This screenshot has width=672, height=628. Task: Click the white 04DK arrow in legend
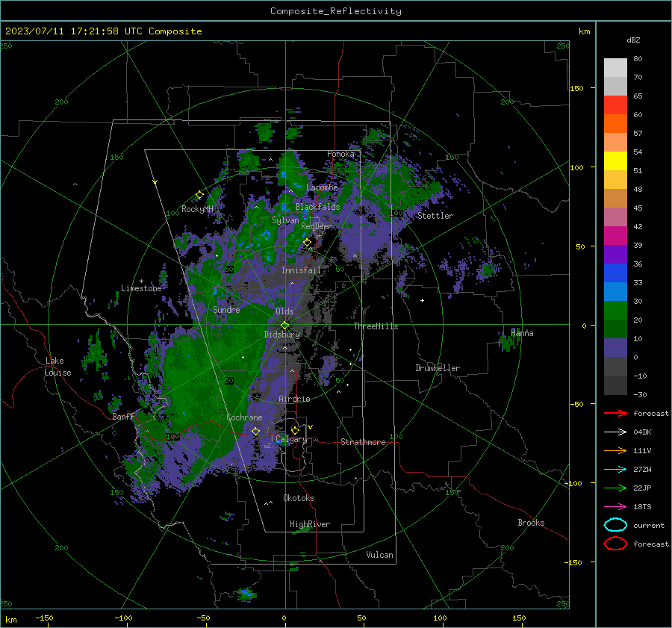615,432
